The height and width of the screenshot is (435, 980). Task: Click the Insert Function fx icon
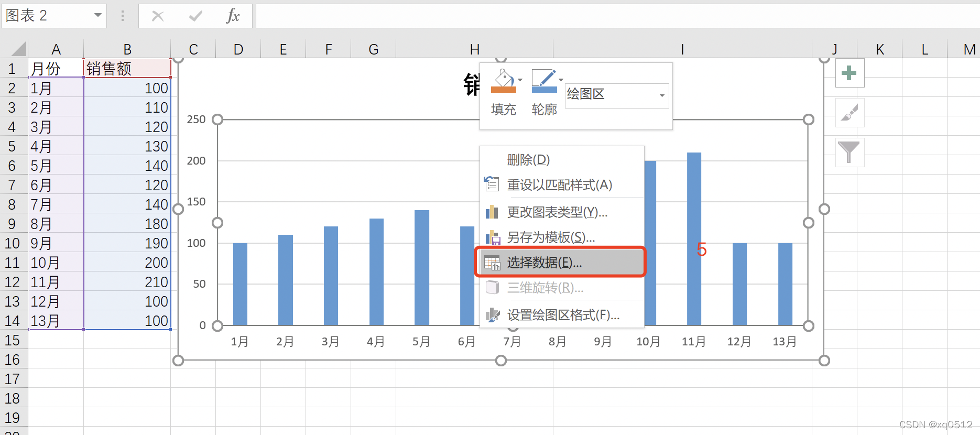point(233,16)
